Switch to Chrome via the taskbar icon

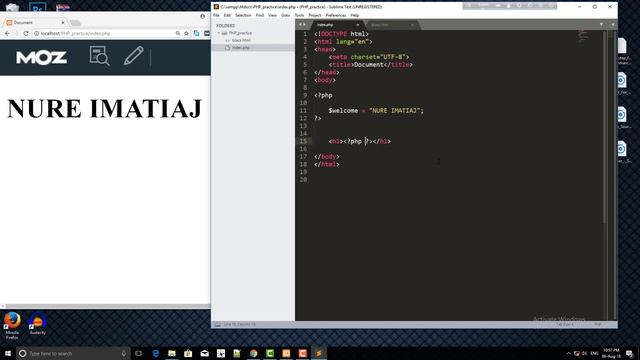pyautogui.click(x=253, y=353)
